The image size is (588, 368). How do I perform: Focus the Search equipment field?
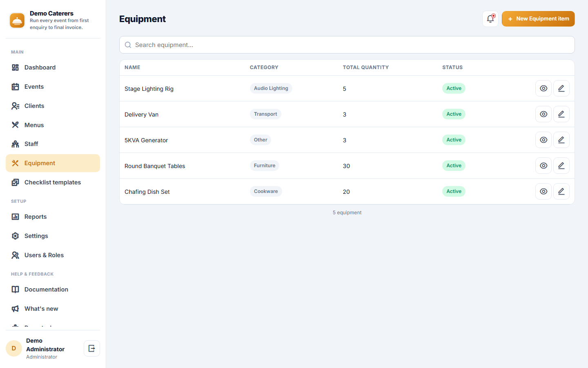tap(347, 45)
